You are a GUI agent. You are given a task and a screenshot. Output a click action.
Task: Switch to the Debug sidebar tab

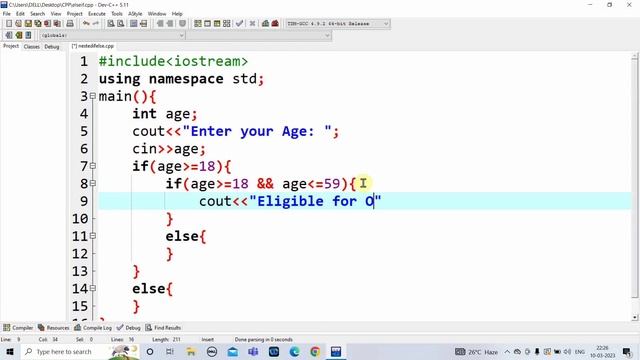click(x=52, y=47)
